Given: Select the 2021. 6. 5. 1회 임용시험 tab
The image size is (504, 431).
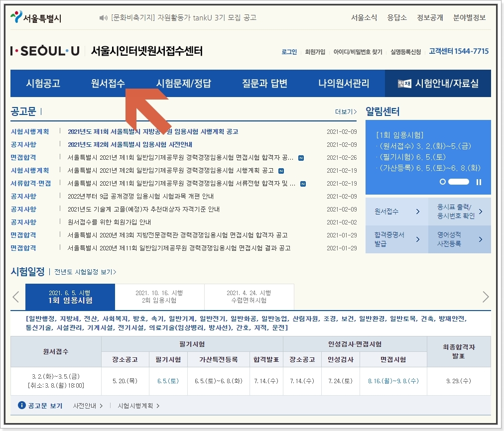Looking at the screenshot, I should pyautogui.click(x=70, y=297).
